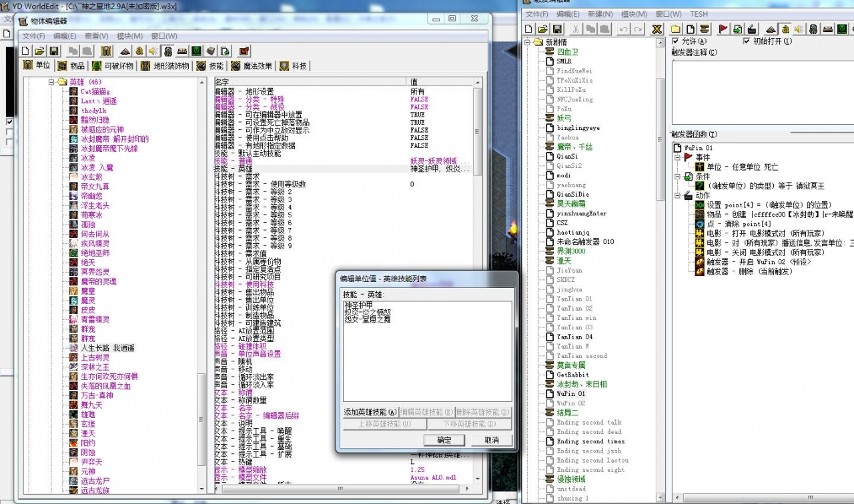Open Object Manager cube icon in Object Editor
854x504 pixels.
click(x=211, y=51)
